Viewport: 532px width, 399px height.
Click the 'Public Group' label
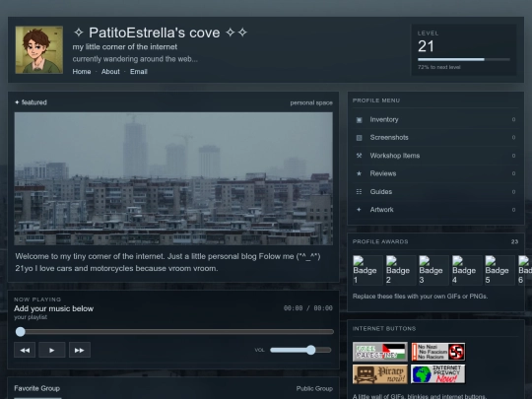(314, 388)
